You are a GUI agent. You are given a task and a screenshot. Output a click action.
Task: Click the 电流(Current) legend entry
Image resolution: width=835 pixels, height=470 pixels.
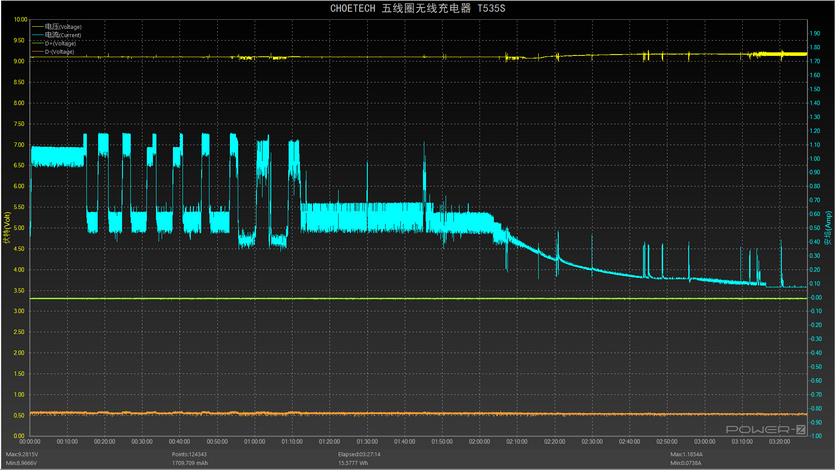57,35
